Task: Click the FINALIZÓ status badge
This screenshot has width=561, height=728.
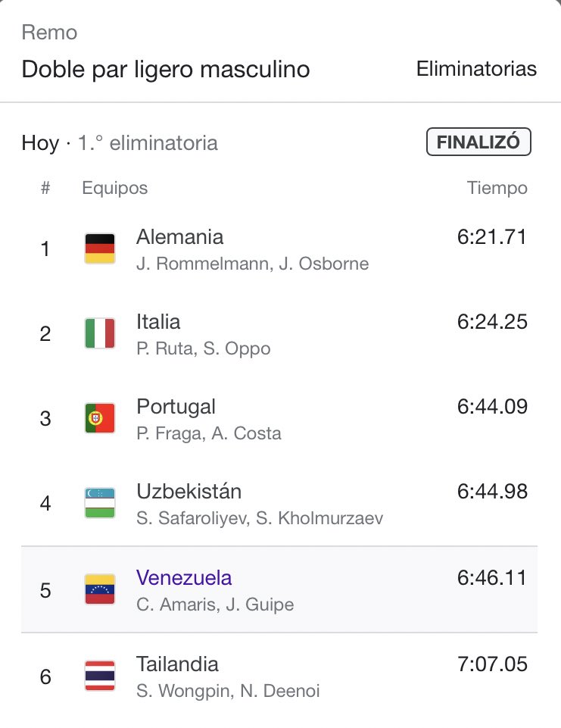Action: 478,142
